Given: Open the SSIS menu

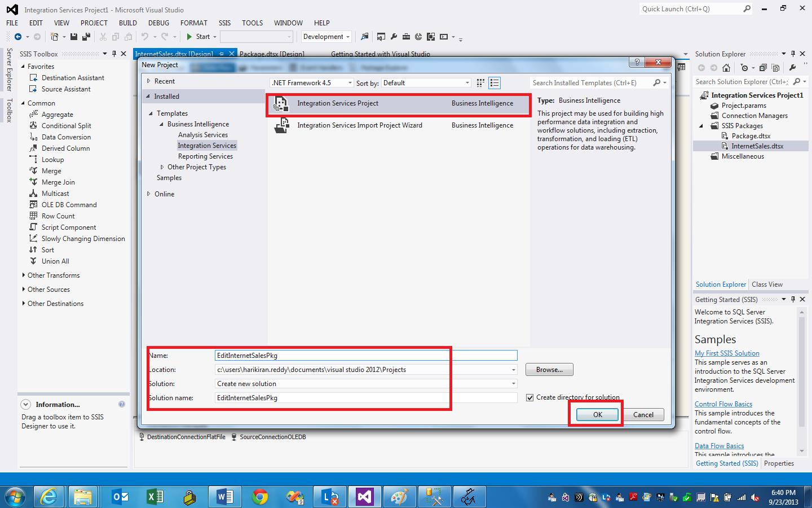Looking at the screenshot, I should [224, 23].
